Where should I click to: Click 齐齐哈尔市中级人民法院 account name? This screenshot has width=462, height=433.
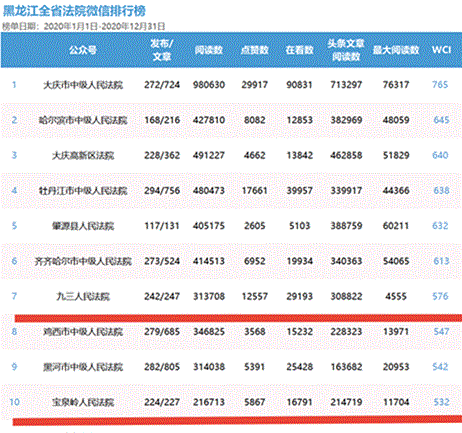coord(83,261)
